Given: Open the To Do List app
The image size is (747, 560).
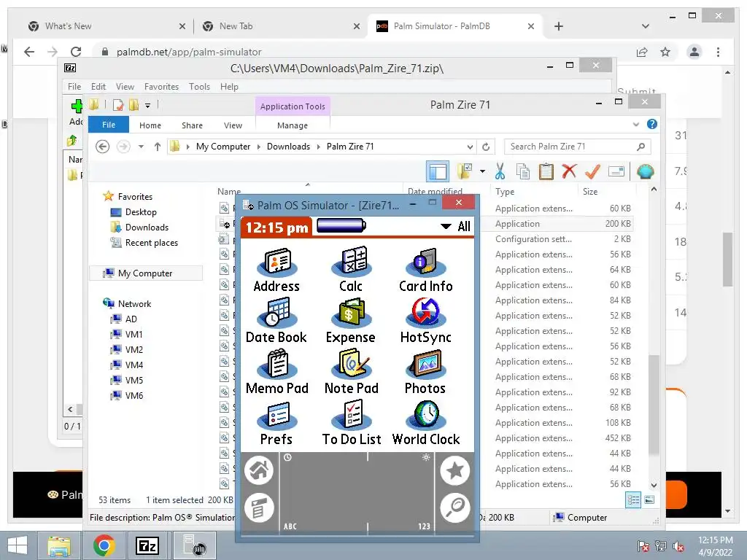Looking at the screenshot, I should (352, 423).
